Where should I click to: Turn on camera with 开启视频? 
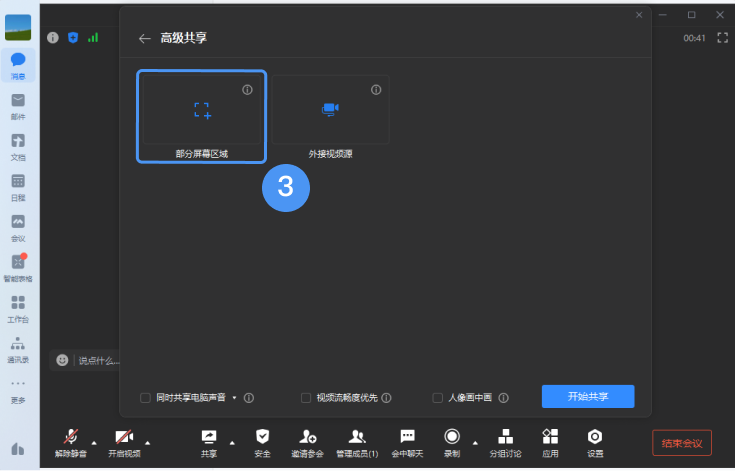click(124, 443)
